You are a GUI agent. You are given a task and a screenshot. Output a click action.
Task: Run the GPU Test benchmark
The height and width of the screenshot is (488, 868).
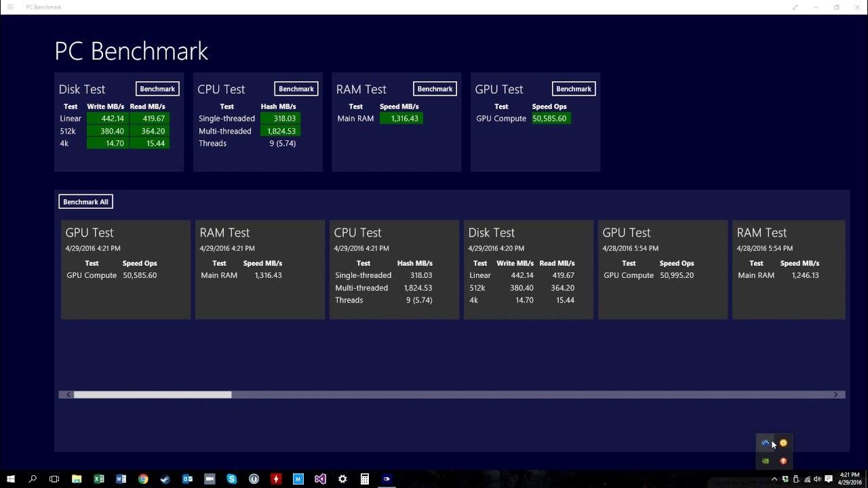(574, 89)
